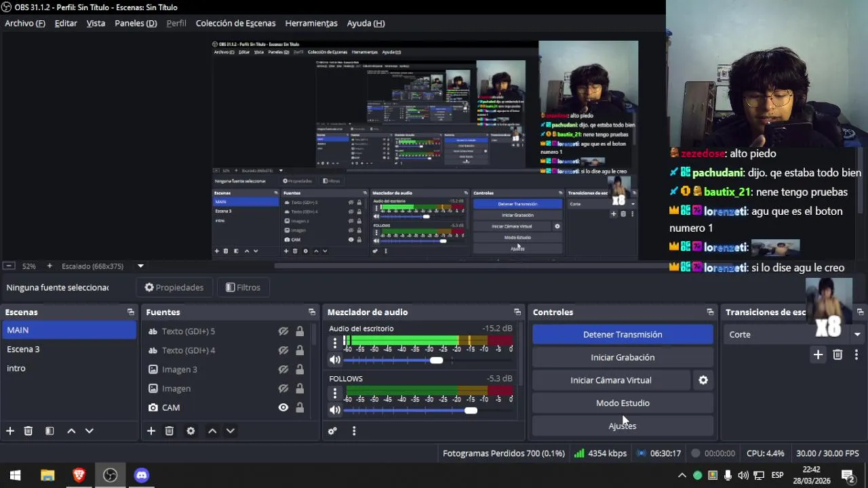Viewport: 868px width, 488px height.
Task: Open the Windows Start menu
Action: (x=15, y=475)
